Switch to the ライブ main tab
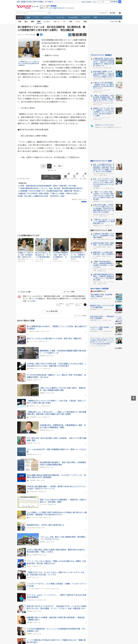Image resolution: width=138 pixels, height=644 pixels. coord(37,17)
